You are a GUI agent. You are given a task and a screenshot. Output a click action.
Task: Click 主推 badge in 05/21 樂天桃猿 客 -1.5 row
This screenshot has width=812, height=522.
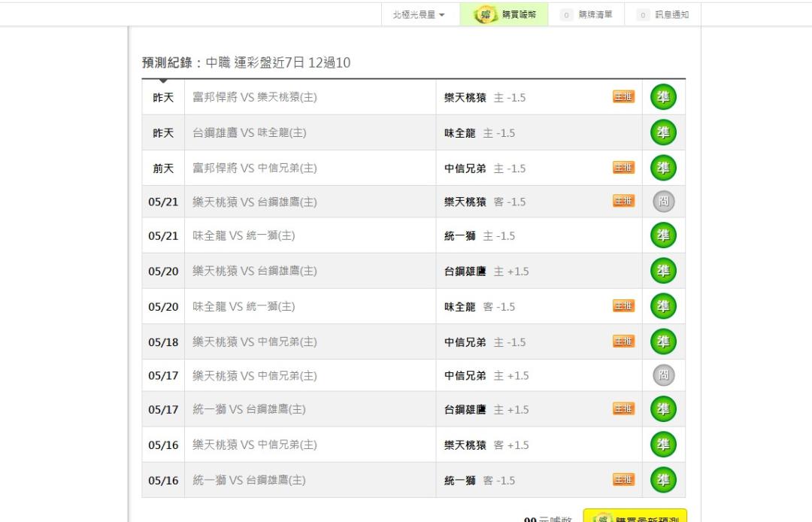[x=623, y=201]
